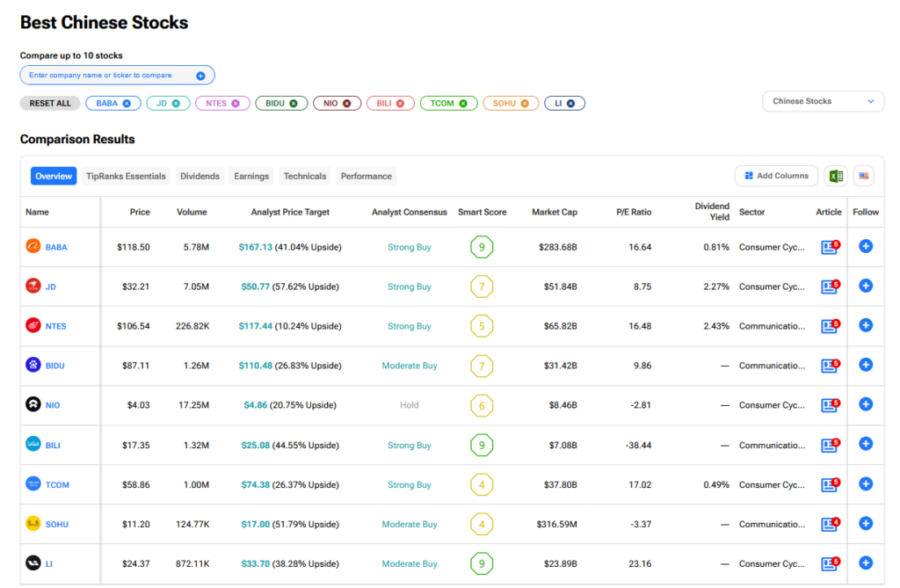Follow BILI with the plus button
Viewport: 900px width, 588px height.
866,444
